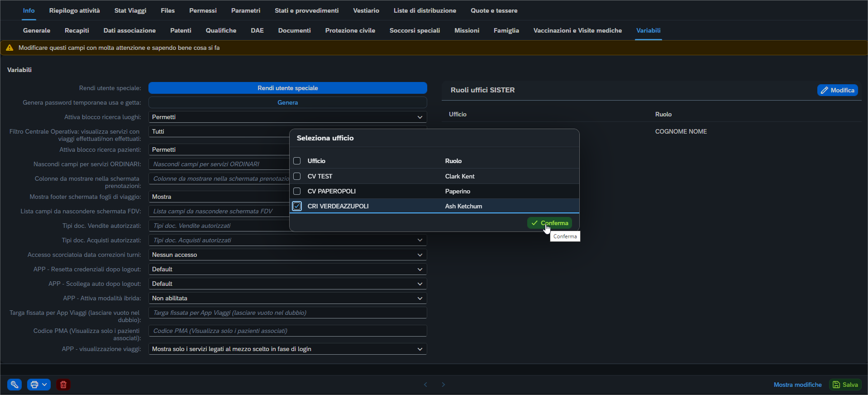Viewport: 868px width, 395px height.
Task: Uncheck the CRI VERDEAZZUPOLI checkbox
Action: point(297,206)
